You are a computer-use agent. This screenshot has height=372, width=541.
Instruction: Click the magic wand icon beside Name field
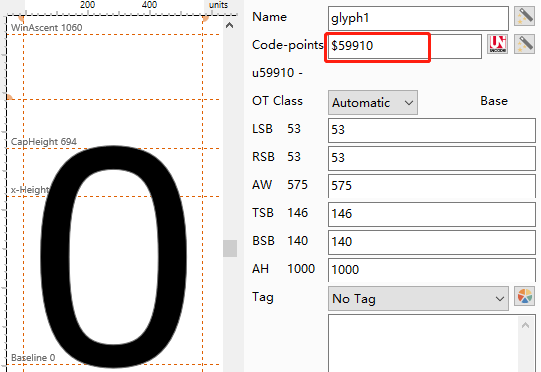click(524, 16)
